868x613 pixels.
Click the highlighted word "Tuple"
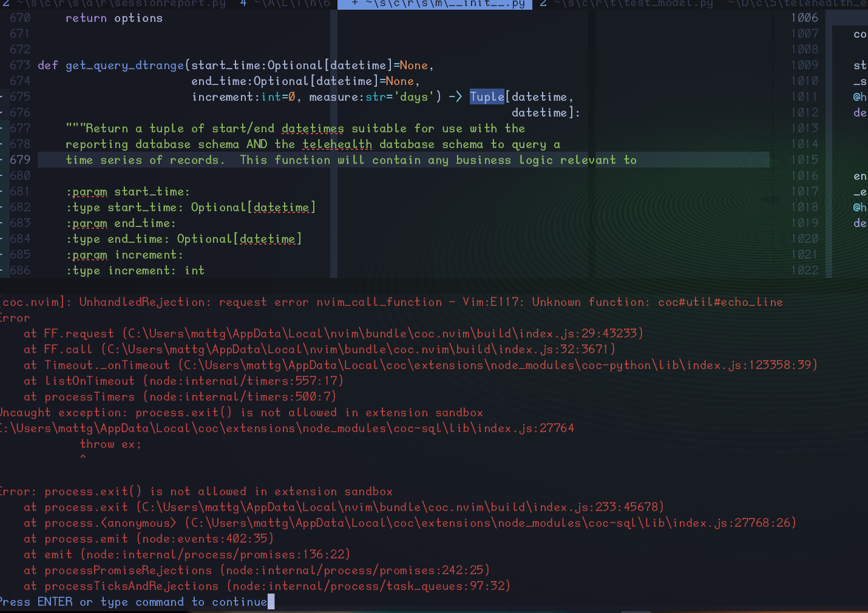tap(486, 97)
